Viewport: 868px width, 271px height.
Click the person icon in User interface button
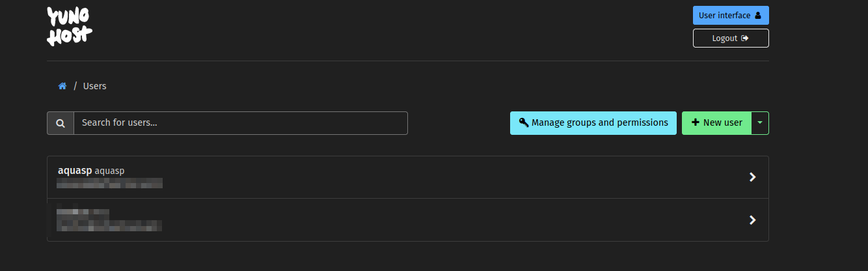click(x=757, y=16)
